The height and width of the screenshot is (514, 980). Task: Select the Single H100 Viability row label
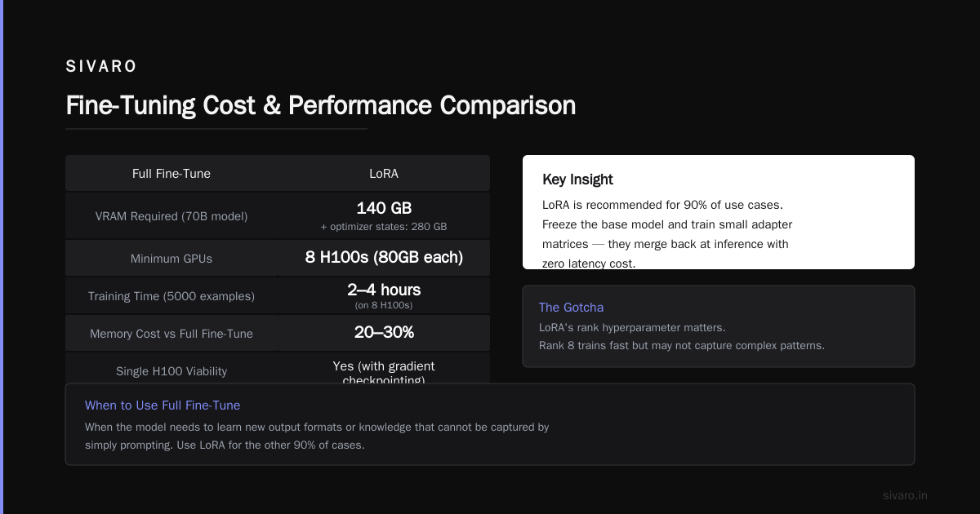click(x=171, y=371)
